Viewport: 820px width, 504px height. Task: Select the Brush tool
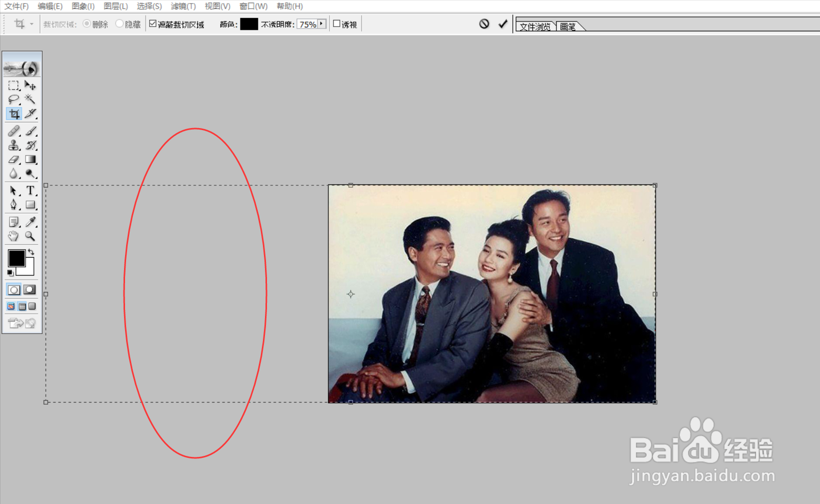point(30,131)
